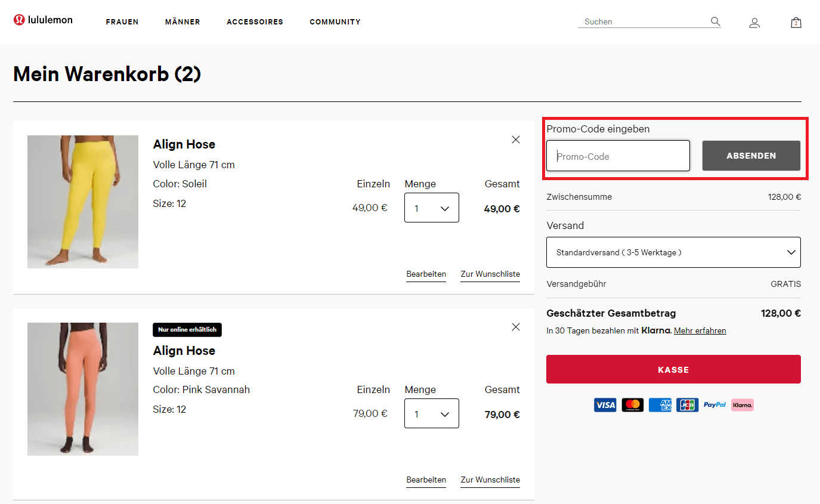
Task: Click the Mastercard payment icon
Action: click(x=633, y=405)
